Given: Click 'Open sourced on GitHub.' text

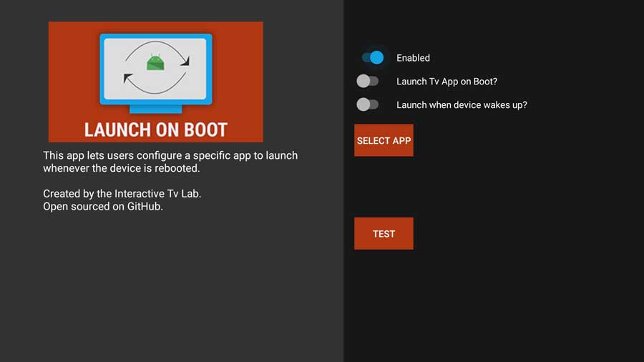Looking at the screenshot, I should click(103, 206).
